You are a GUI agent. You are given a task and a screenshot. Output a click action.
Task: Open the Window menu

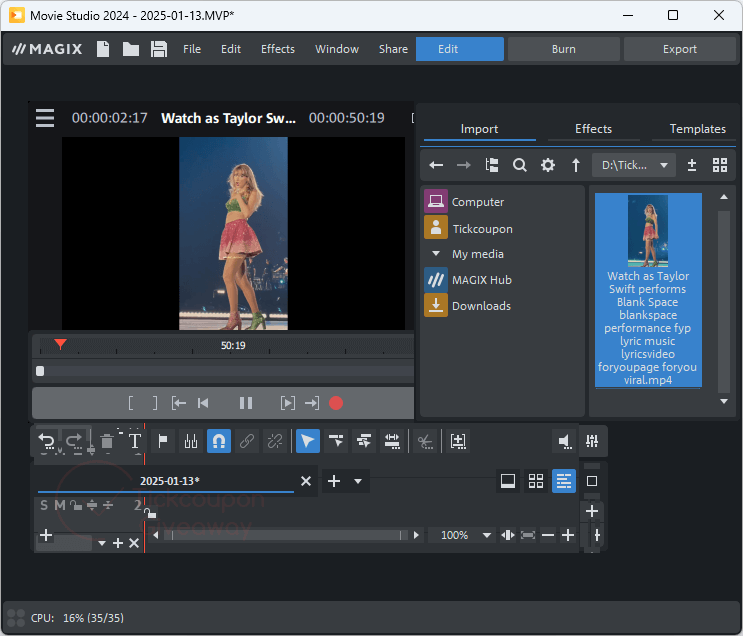(x=337, y=49)
